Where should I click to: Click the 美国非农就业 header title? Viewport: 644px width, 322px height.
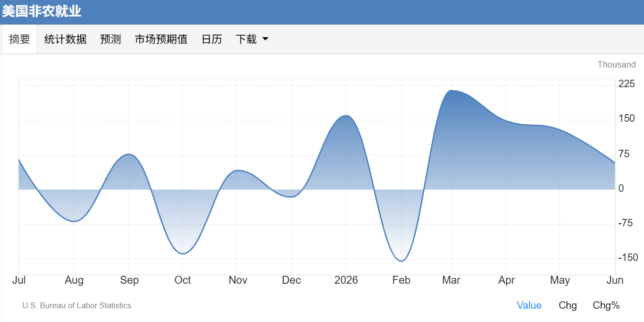(x=42, y=11)
